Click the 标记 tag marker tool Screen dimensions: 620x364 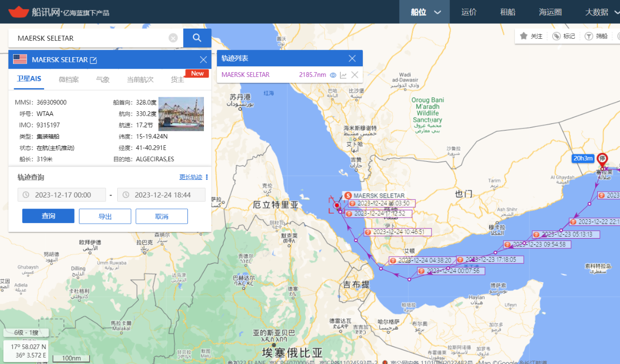tap(564, 36)
